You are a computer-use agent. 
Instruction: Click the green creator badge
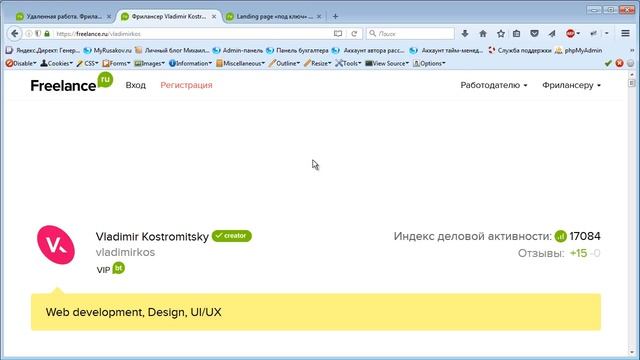point(232,236)
